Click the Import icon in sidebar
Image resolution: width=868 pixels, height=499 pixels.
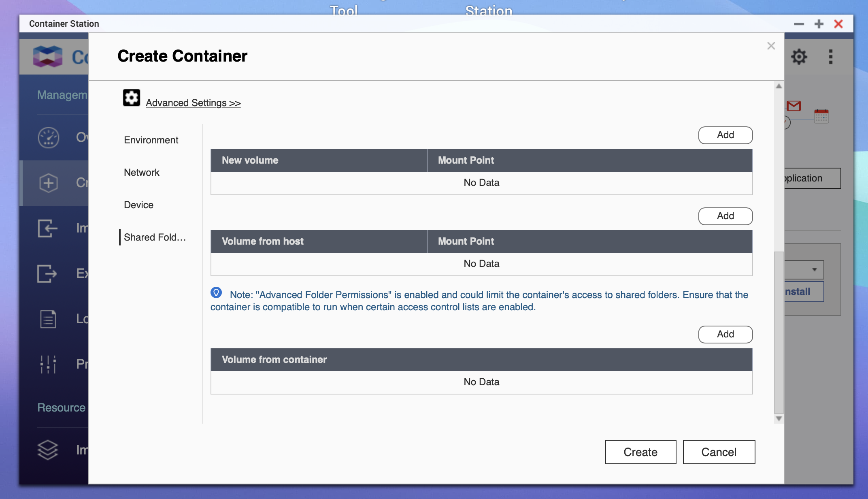pos(47,228)
